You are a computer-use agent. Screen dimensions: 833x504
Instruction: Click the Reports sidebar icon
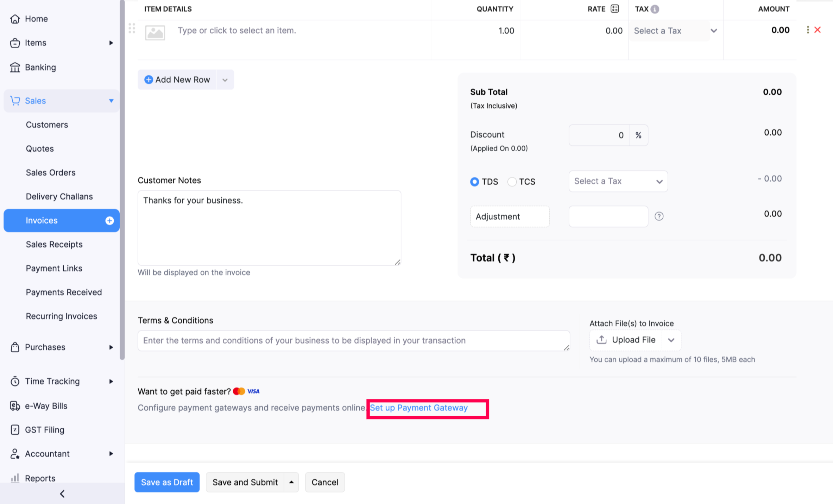point(15,477)
